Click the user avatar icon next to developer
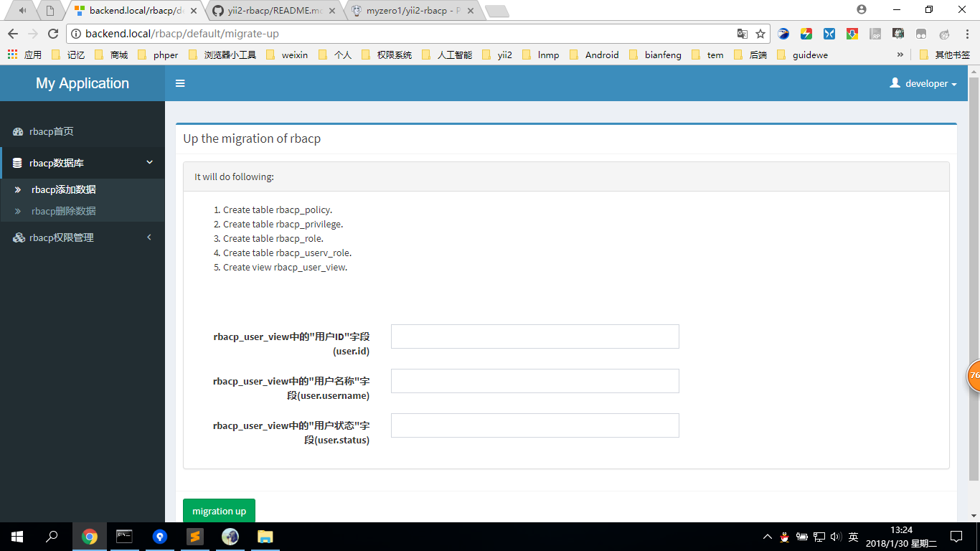The height and width of the screenshot is (551, 980). coord(895,83)
